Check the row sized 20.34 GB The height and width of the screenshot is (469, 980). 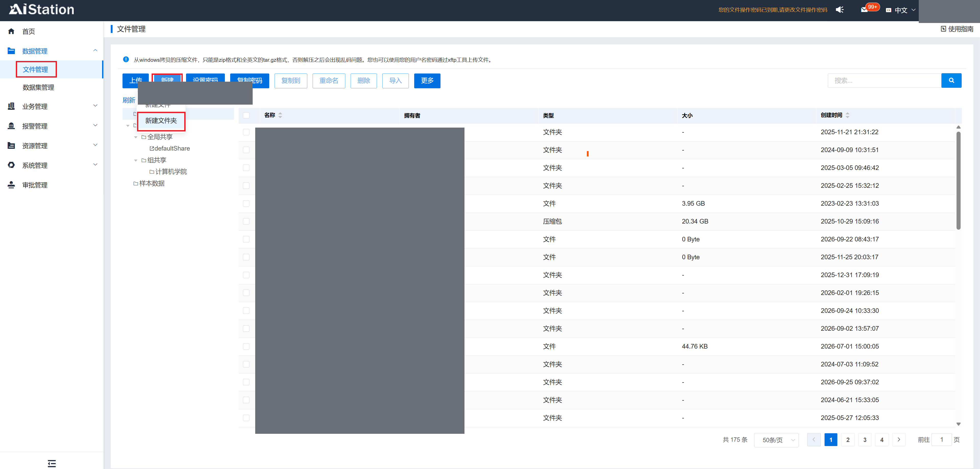(x=246, y=221)
